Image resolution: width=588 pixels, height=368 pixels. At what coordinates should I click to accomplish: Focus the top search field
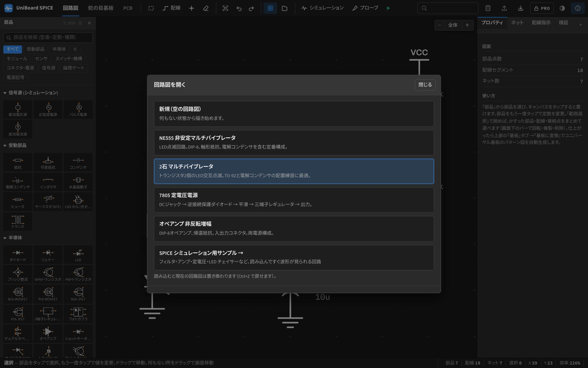click(448, 8)
